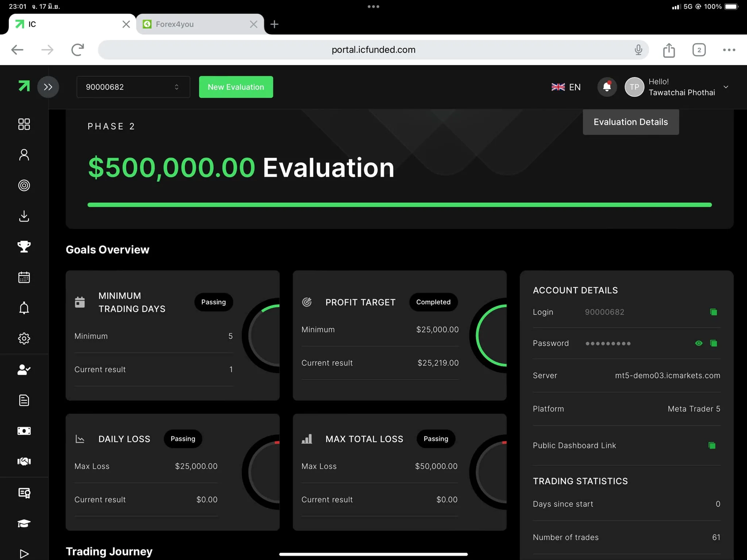
Task: Open the graduation cap education icon
Action: 24,524
